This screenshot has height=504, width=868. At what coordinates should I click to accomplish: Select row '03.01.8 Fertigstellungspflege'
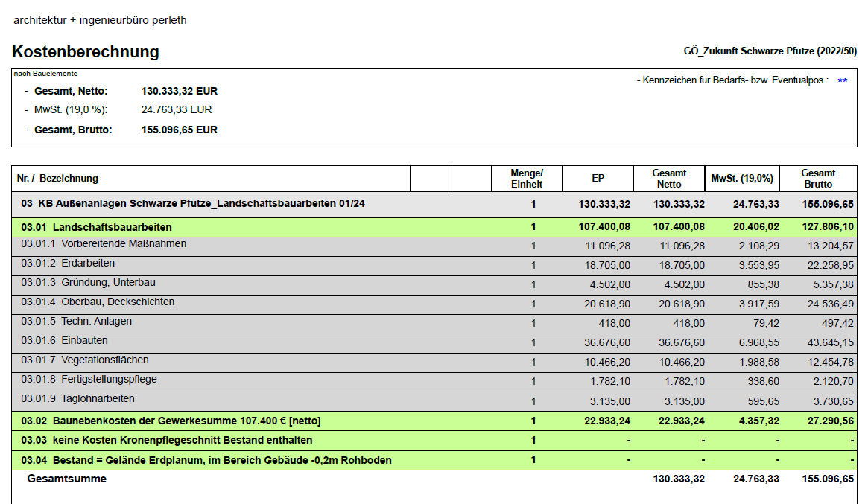click(434, 382)
